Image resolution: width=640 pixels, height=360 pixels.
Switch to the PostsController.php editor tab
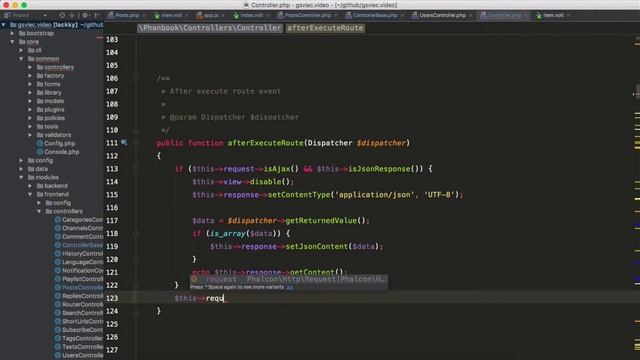(307, 15)
